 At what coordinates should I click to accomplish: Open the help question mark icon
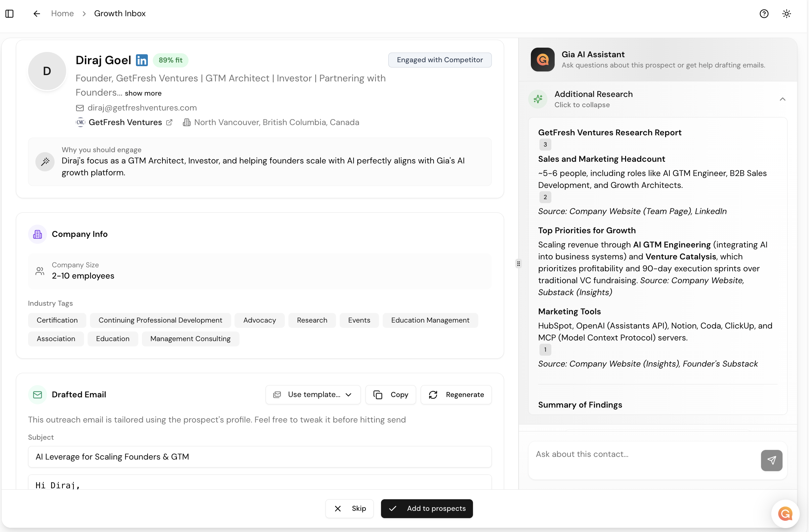point(764,14)
